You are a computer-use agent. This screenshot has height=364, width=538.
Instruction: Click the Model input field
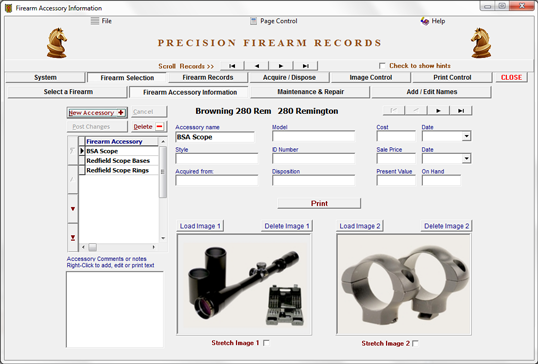point(314,136)
